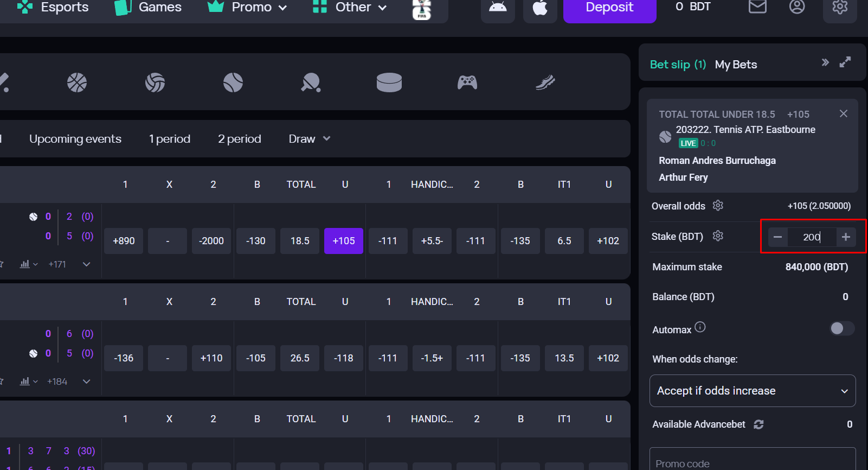Click the 13.5 individual total line
This screenshot has width=868, height=470.
click(564, 358)
